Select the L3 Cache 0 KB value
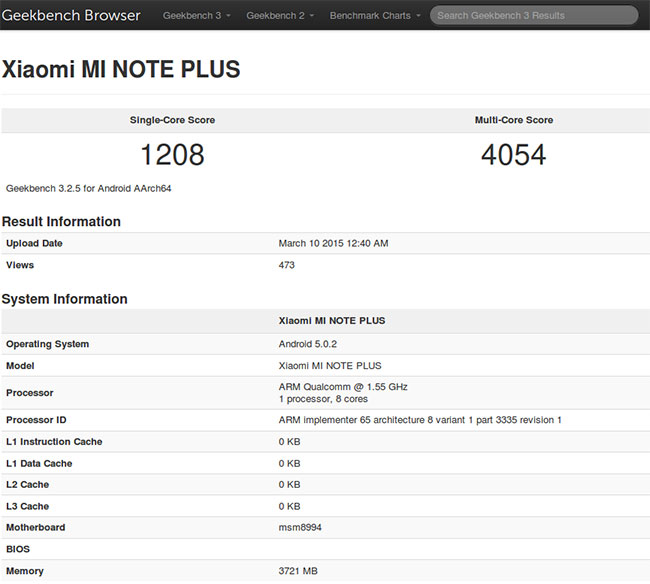Screen dimensions: 650x584 (x=289, y=506)
